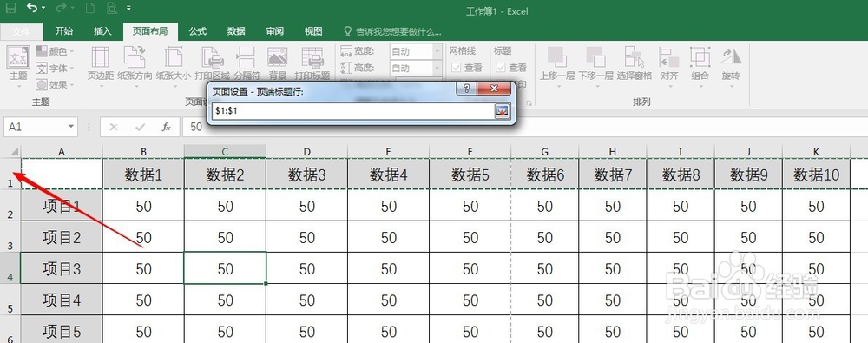Click the New document icon in quick access toolbar

(x=90, y=8)
